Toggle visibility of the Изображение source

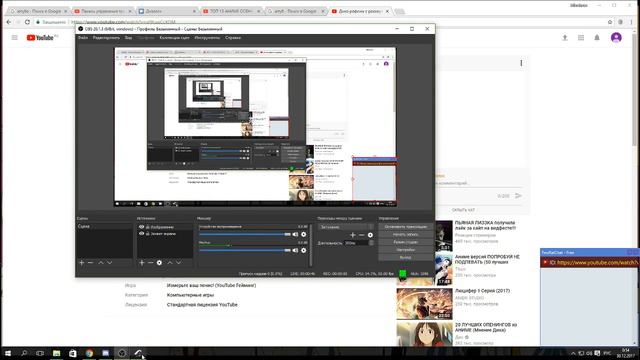142,227
